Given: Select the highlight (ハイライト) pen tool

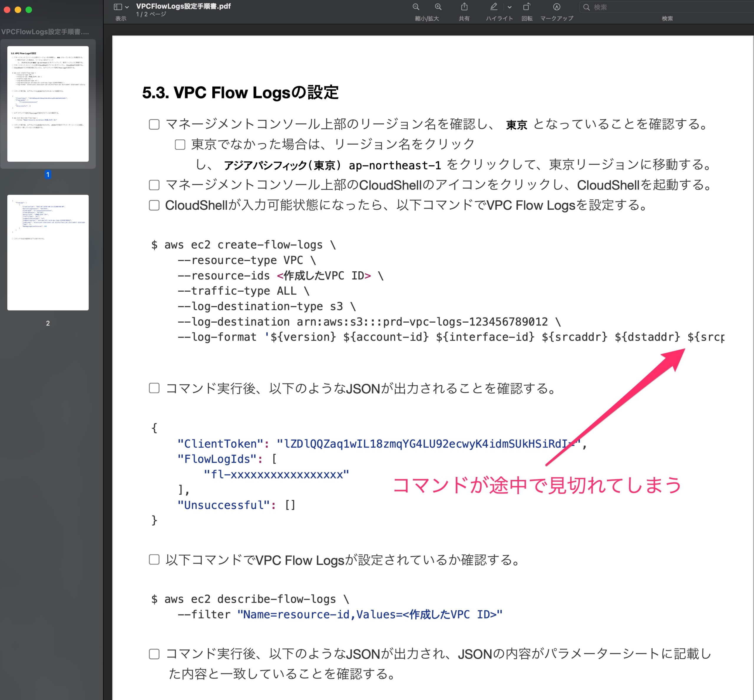Looking at the screenshot, I should pos(493,7).
